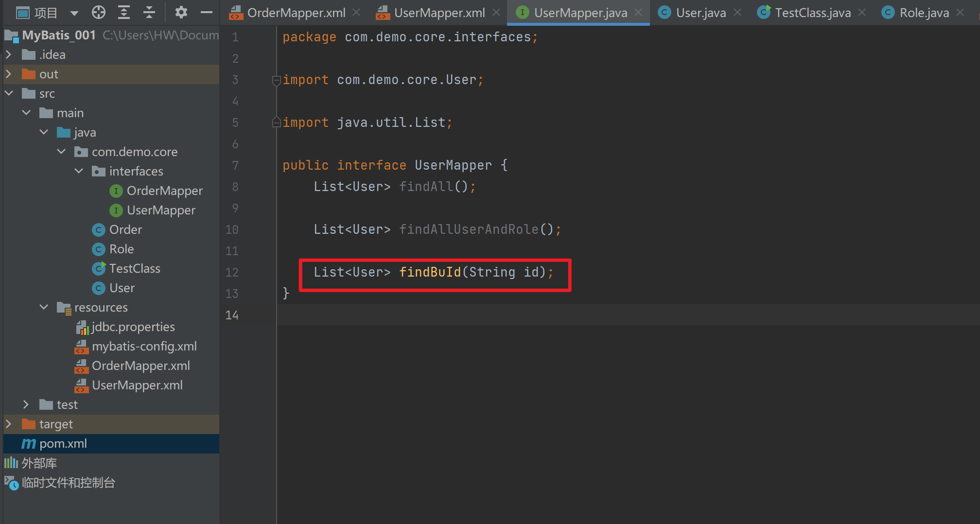Viewport: 980px width, 524px height.
Task: Click the Role class icon in tree
Action: (x=98, y=249)
